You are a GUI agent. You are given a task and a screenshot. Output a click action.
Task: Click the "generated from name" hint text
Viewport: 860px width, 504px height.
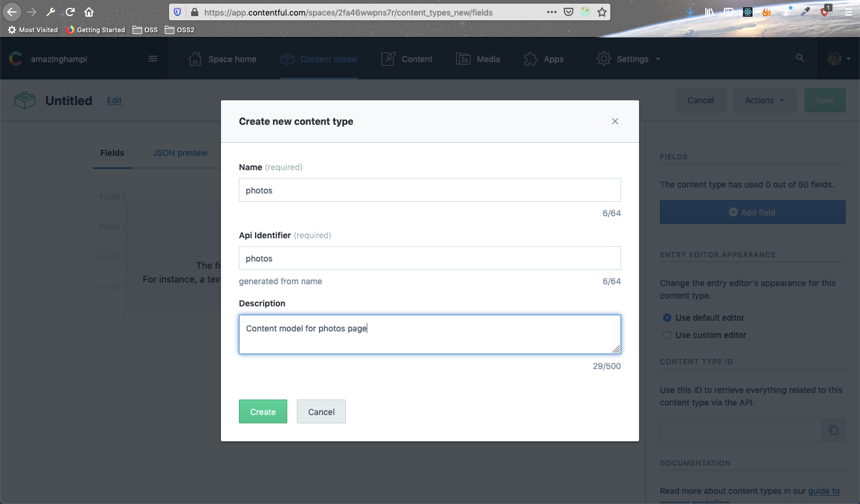[x=280, y=281]
